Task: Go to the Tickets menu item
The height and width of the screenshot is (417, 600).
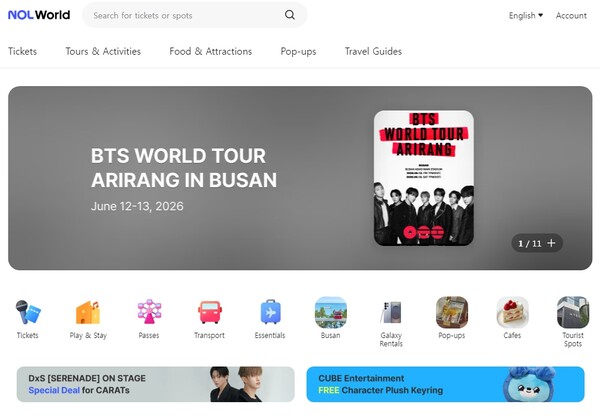Action: coord(23,51)
